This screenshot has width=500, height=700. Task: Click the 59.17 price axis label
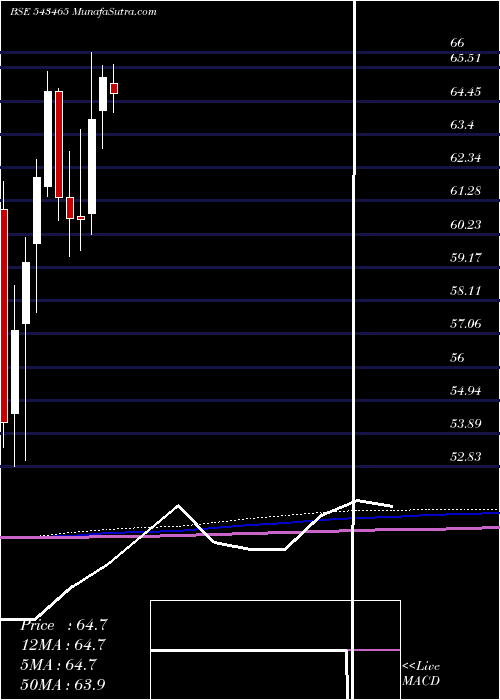pos(465,258)
